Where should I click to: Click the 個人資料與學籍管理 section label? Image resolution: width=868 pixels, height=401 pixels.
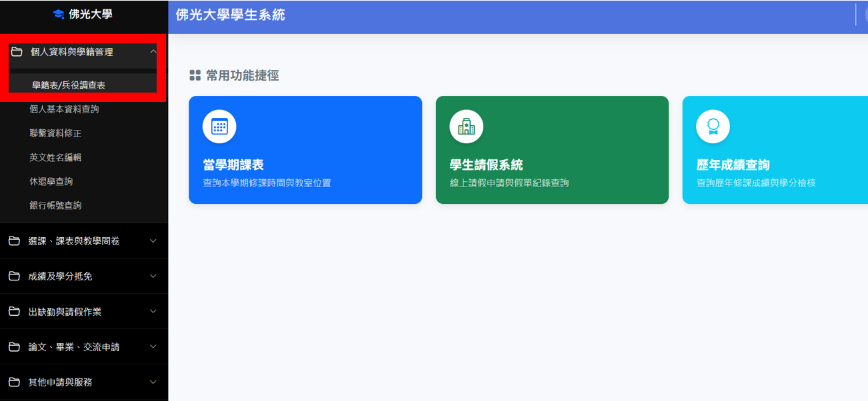(72, 52)
